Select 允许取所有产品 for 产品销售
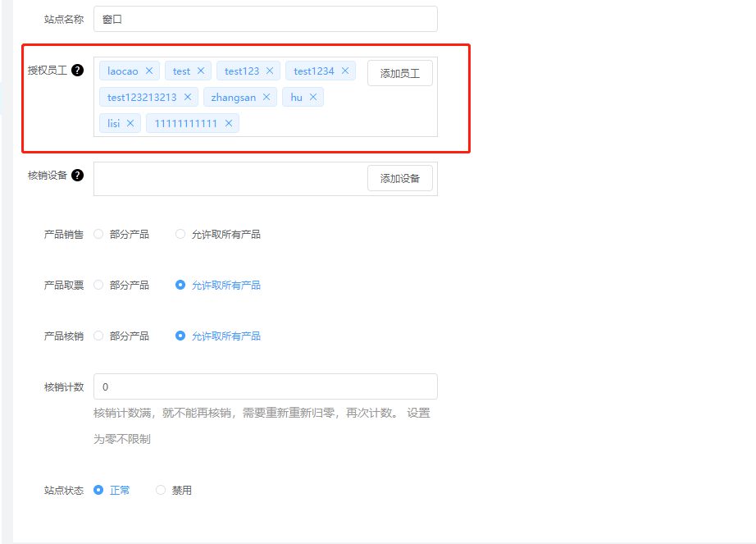The height and width of the screenshot is (544, 756). tap(181, 235)
